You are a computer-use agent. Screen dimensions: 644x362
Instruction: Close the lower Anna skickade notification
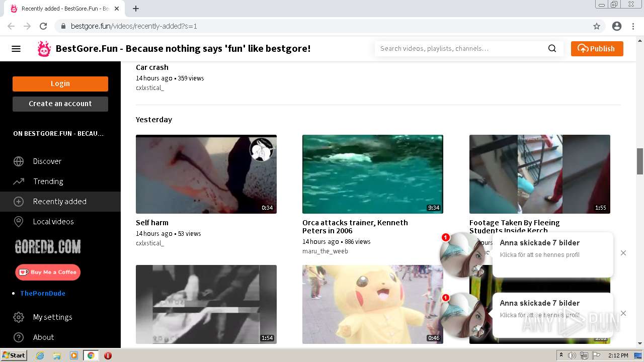click(x=623, y=313)
